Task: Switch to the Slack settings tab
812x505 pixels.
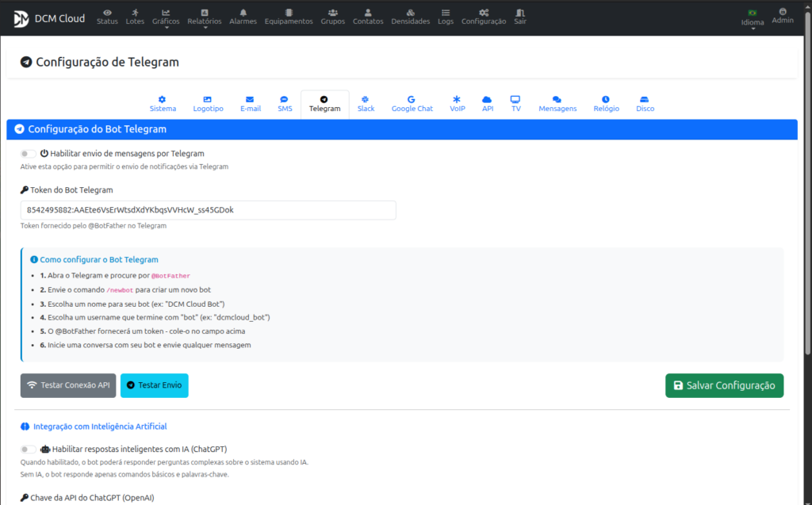Action: coord(366,104)
